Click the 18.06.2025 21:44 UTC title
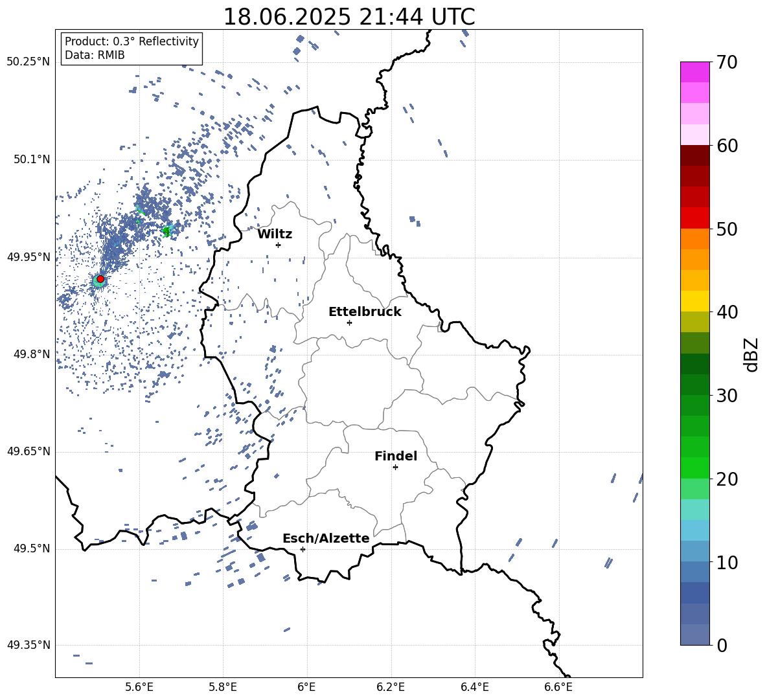767x700 pixels. pos(349,17)
